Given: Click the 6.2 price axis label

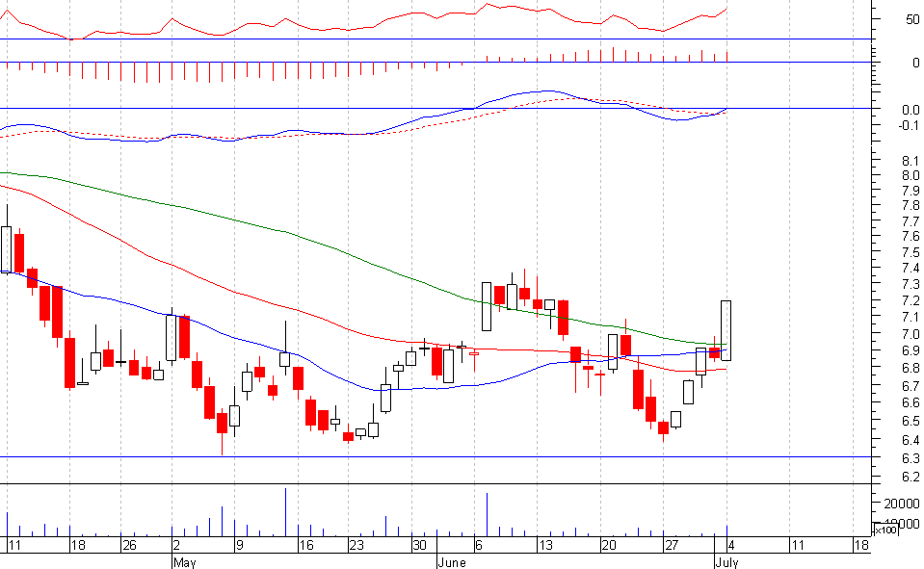Looking at the screenshot, I should coord(911,478).
